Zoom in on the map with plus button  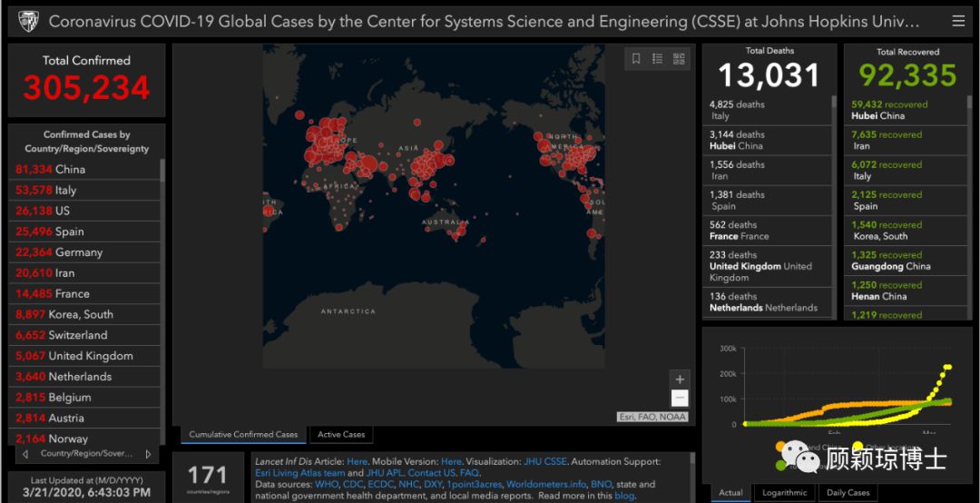coord(680,380)
